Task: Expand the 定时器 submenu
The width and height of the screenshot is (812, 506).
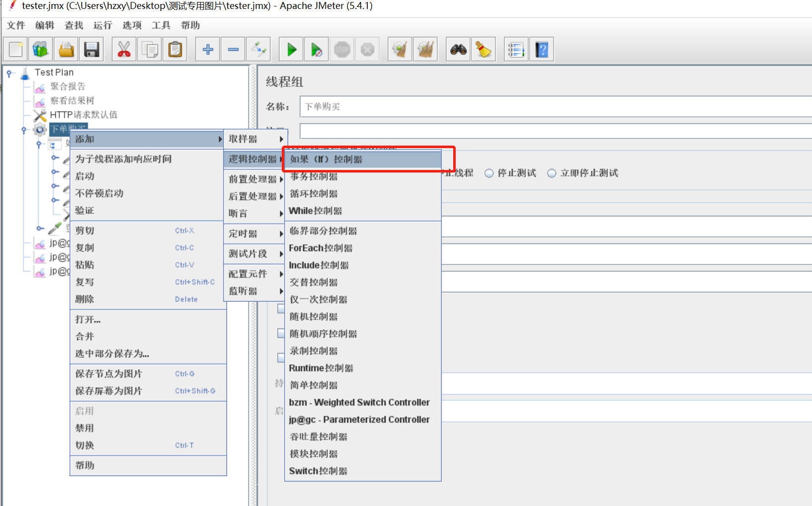Action: tap(254, 234)
